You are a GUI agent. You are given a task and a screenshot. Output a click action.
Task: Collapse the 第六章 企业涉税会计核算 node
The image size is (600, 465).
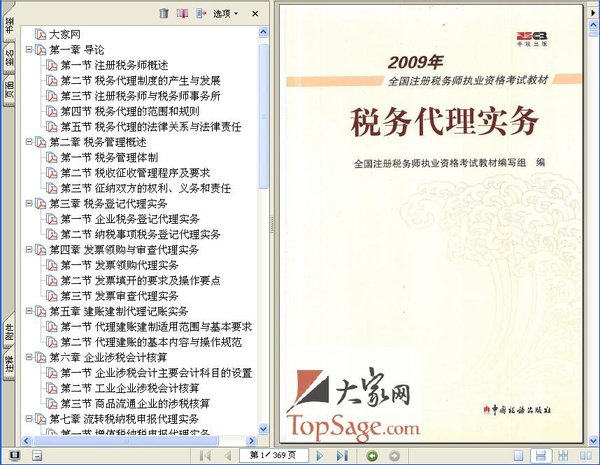(29, 357)
